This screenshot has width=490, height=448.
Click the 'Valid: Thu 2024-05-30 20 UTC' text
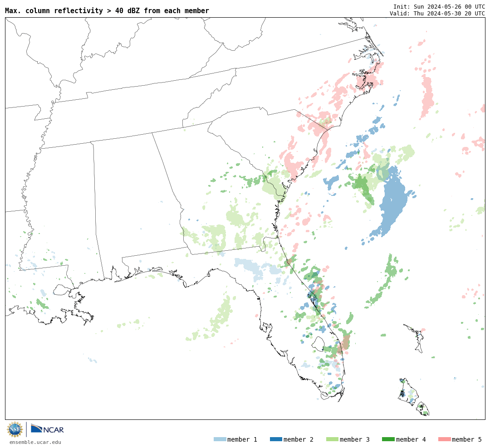click(437, 14)
